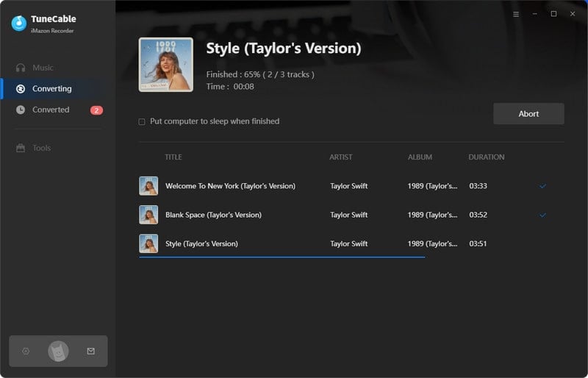Viewport: 588px width, 378px height.
Task: Click Taylor Swift artist on Style row
Action: (348, 243)
